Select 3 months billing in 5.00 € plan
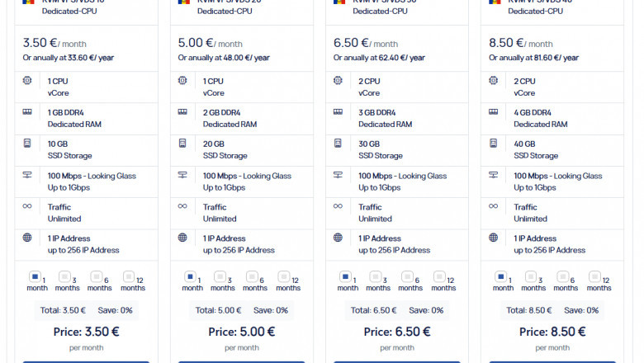The image size is (644, 363). [220, 277]
